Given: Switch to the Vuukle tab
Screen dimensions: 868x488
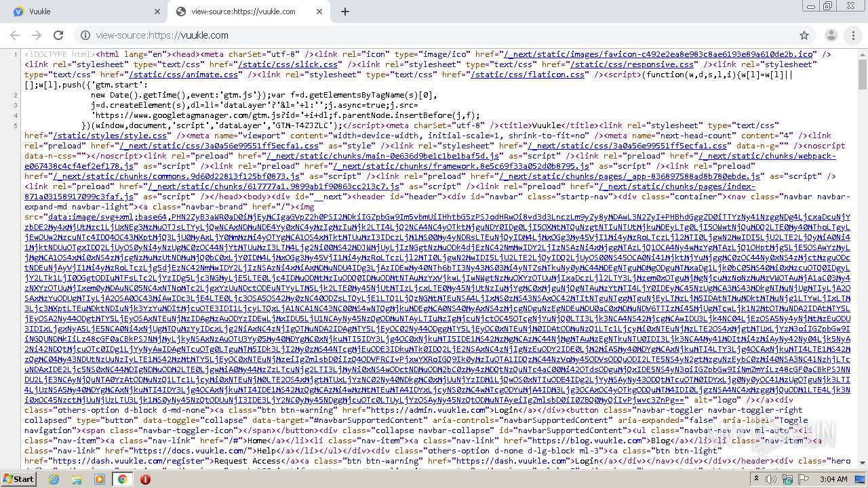Looking at the screenshot, I should [85, 12].
